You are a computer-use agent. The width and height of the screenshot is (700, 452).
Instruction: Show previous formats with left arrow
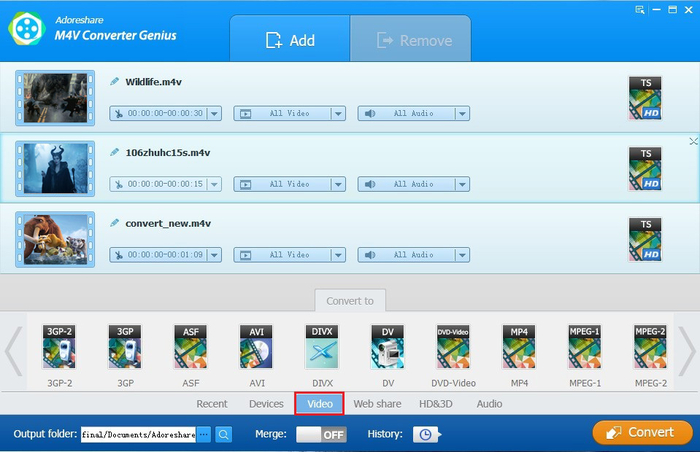[x=13, y=352]
